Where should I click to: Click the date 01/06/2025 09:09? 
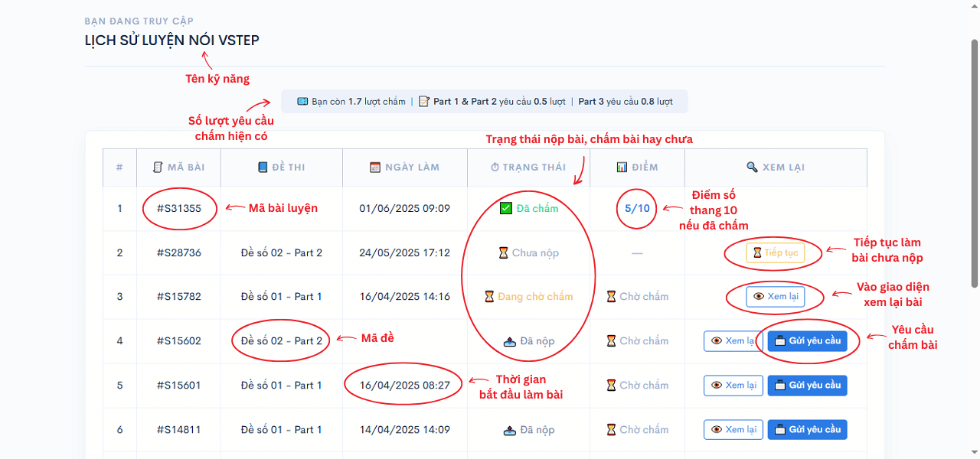(404, 208)
